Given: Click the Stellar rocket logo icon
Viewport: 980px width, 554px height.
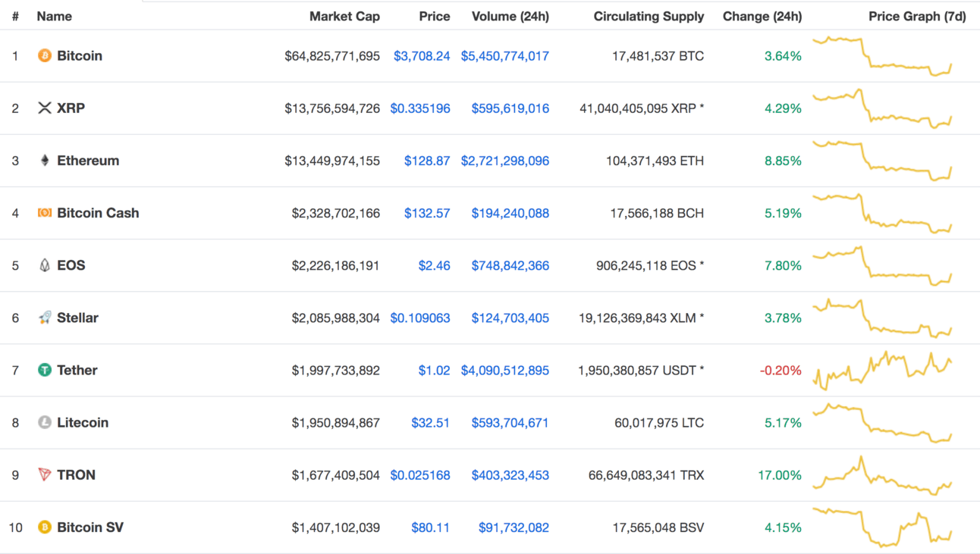Looking at the screenshot, I should point(45,318).
